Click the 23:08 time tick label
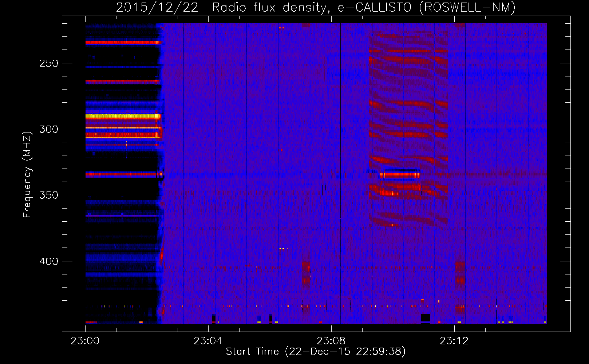The width and height of the screenshot is (589, 364). pyautogui.click(x=331, y=341)
